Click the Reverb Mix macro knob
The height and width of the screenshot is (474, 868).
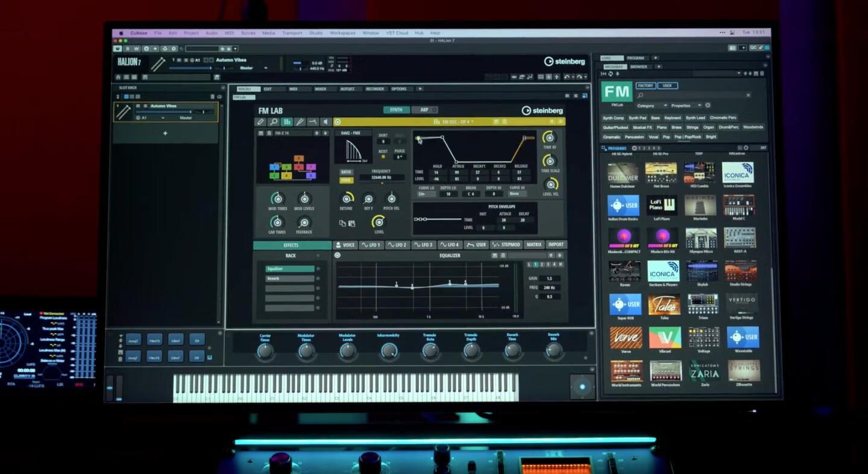point(553,350)
